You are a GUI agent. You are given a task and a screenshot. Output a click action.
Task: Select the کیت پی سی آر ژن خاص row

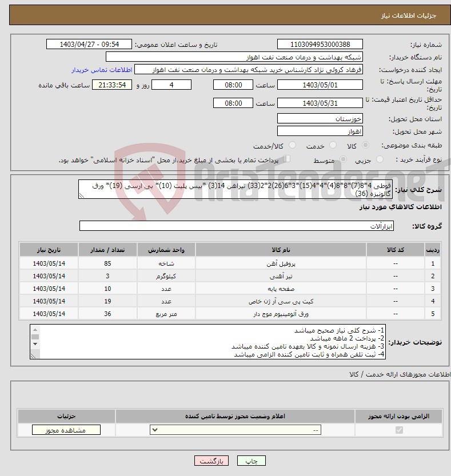click(230, 301)
